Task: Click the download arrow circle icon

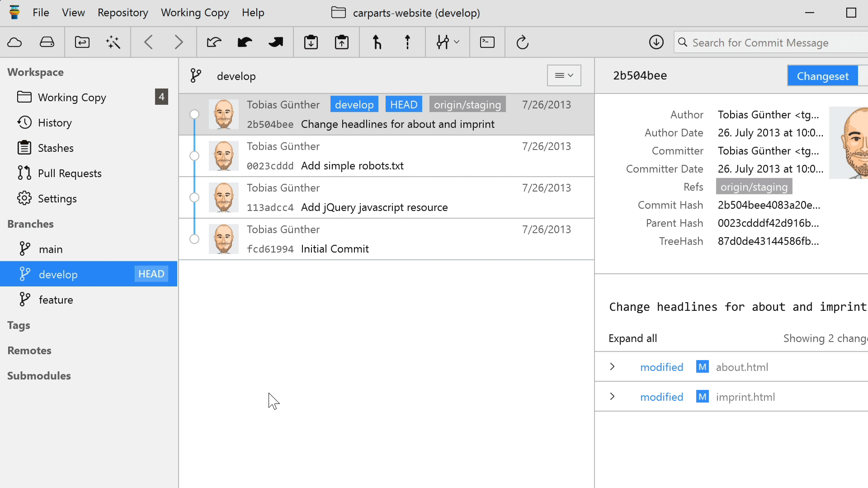Action: (656, 42)
